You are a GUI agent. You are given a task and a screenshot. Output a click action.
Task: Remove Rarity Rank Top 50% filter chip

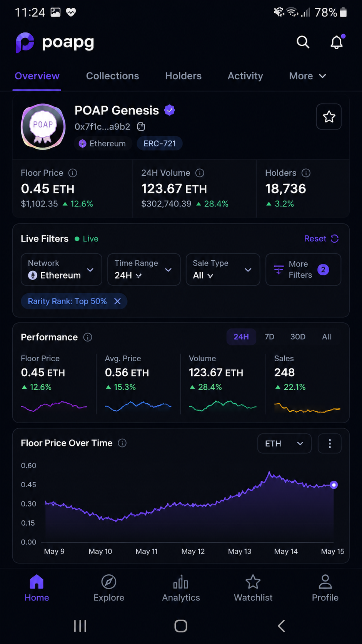[117, 301]
